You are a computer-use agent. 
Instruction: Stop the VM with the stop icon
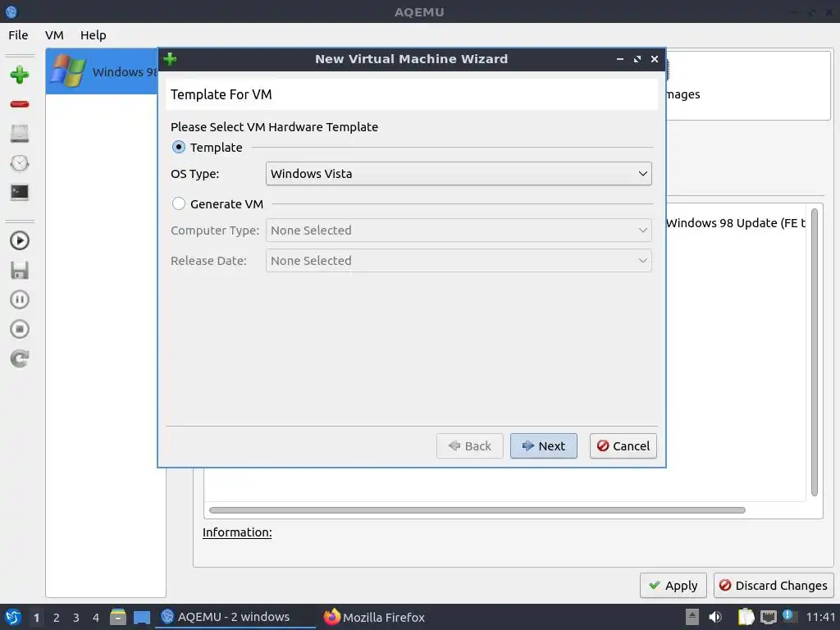[20, 329]
